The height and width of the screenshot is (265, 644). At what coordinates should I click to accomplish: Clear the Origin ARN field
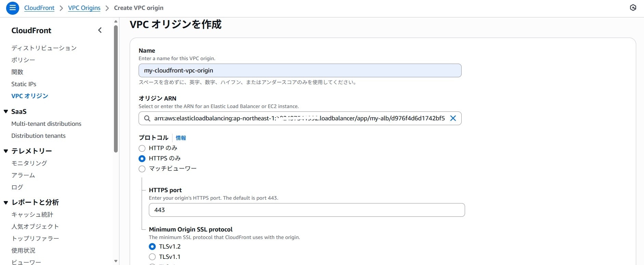click(453, 118)
